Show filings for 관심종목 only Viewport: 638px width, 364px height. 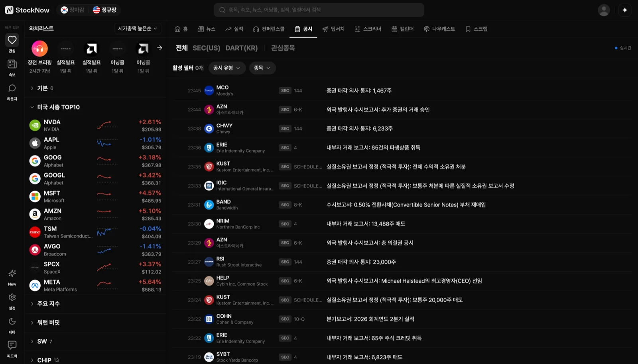(283, 48)
